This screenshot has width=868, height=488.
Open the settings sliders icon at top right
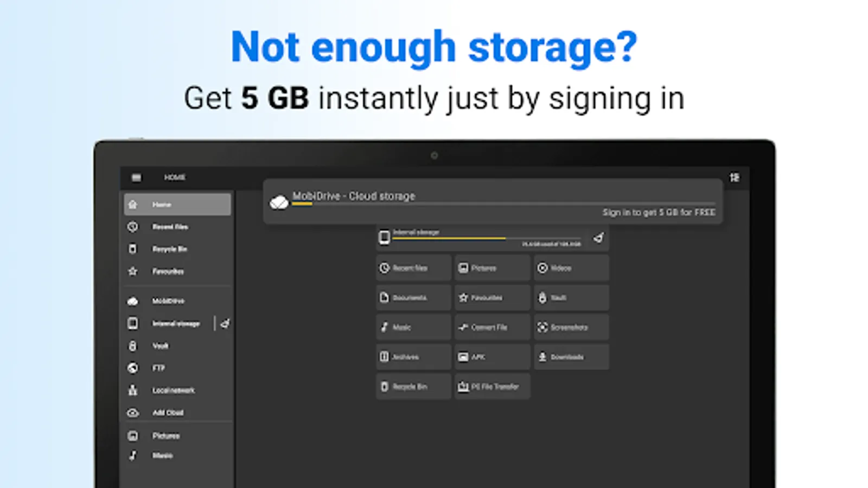[x=735, y=177]
